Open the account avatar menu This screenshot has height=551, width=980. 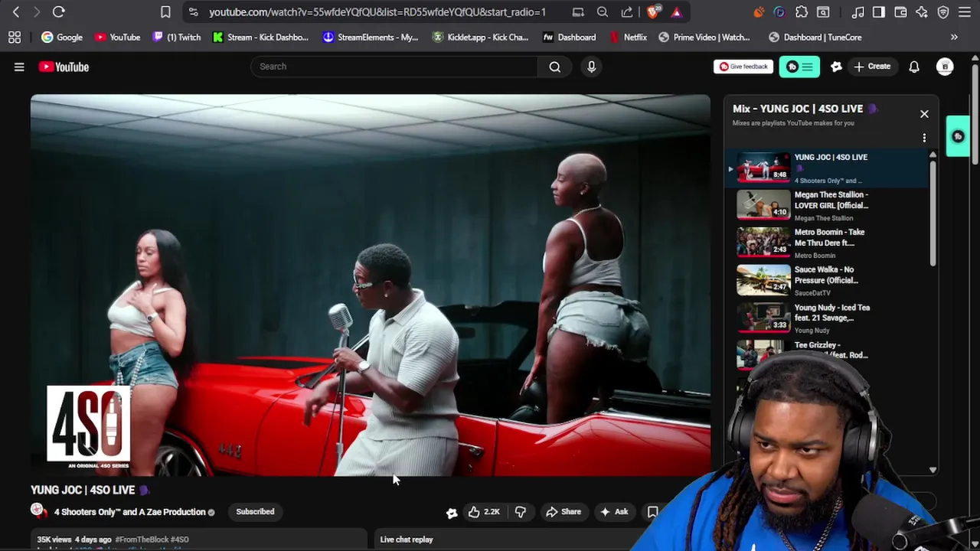pos(945,67)
